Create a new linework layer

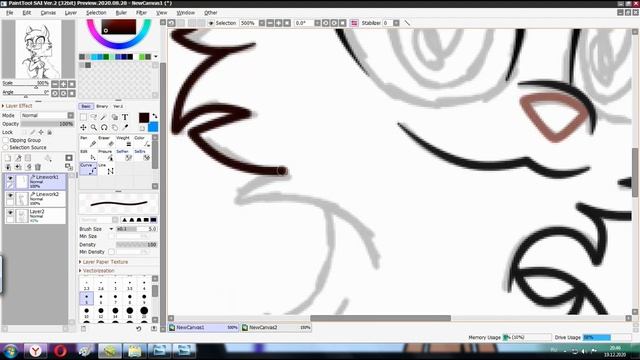click(18, 158)
